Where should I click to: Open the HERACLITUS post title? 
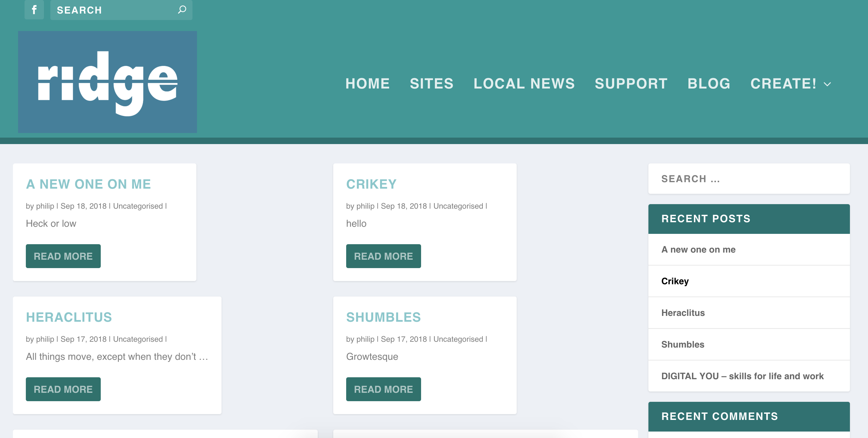pyautogui.click(x=69, y=317)
